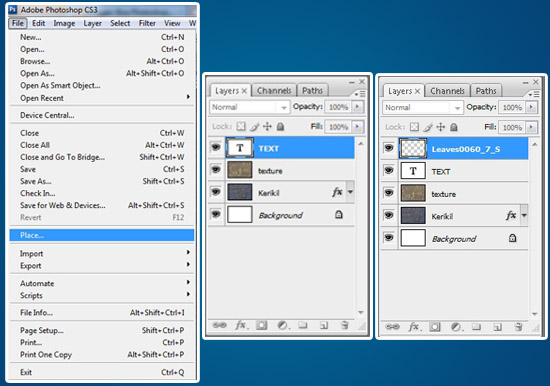Click Kerikil layer thumbnail in right panel

pyautogui.click(x=413, y=215)
